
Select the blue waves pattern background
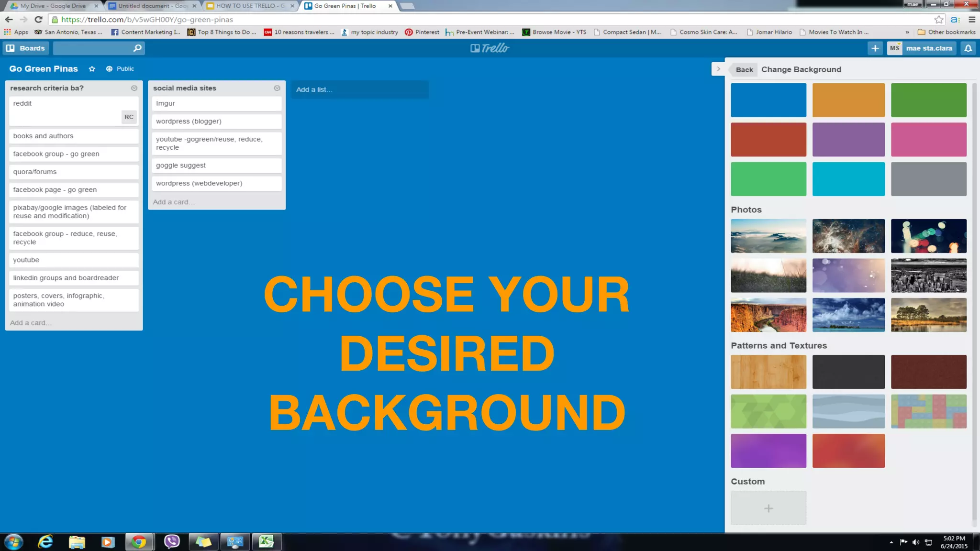click(848, 411)
